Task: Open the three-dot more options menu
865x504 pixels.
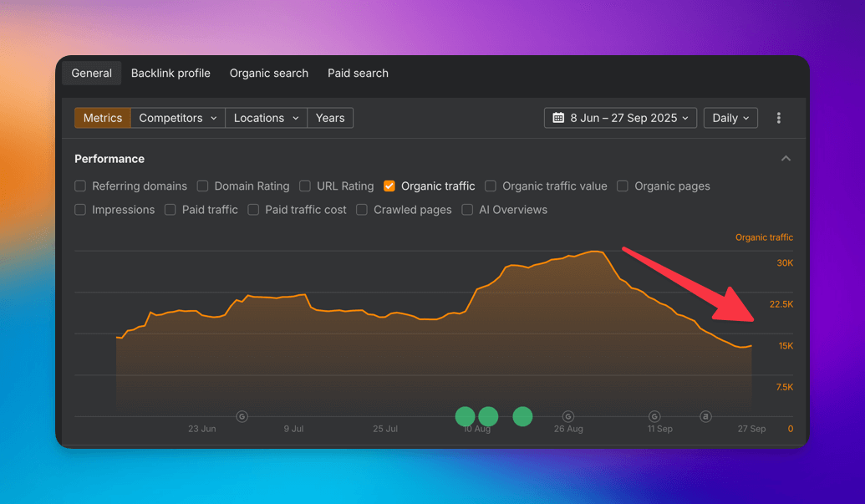Action: 778,118
